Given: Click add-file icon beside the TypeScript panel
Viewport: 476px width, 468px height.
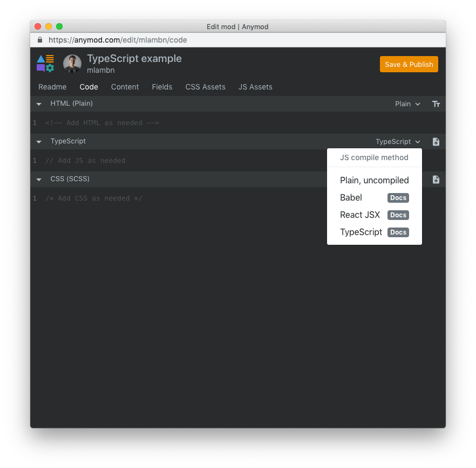Looking at the screenshot, I should pyautogui.click(x=436, y=141).
